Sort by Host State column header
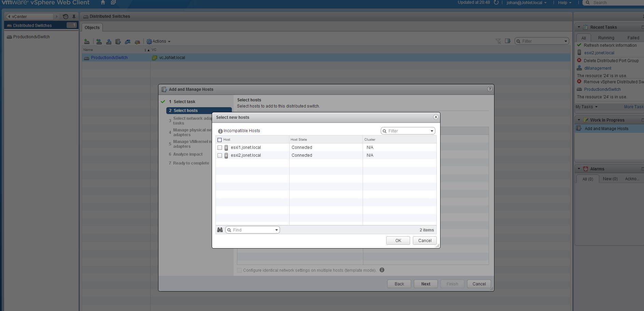 (326, 140)
